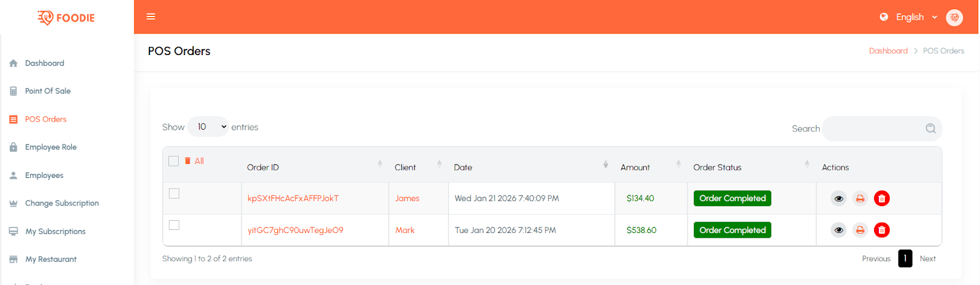Image resolution: width=980 pixels, height=285 pixels.
Task: Open the kpSXtFHcAcFxAFFPJokT order ID link
Action: coord(293,198)
